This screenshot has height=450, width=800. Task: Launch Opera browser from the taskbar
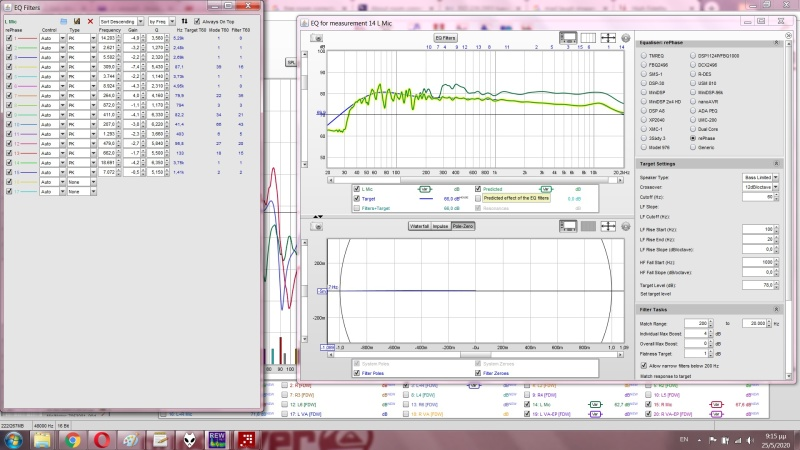coord(102,439)
